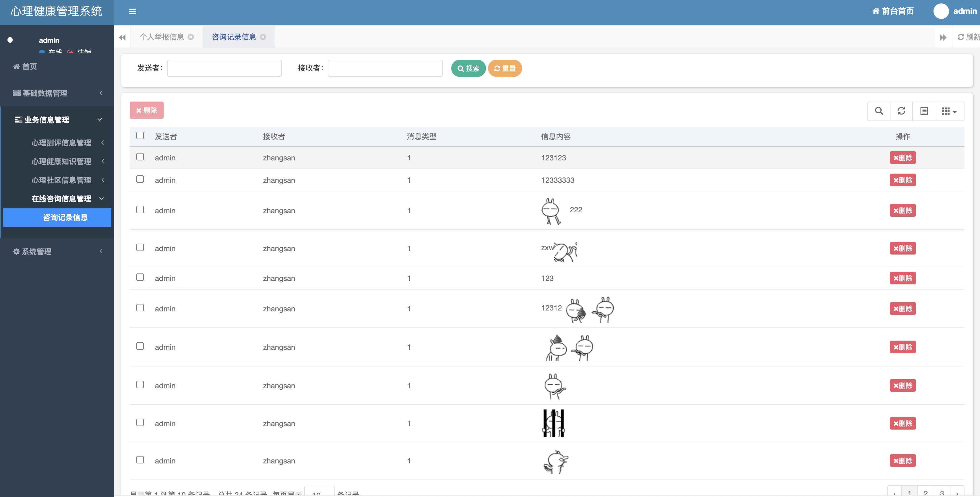The image size is (980, 497).
Task: Expand 基础数据管理 sidebar menu
Action: (x=57, y=93)
